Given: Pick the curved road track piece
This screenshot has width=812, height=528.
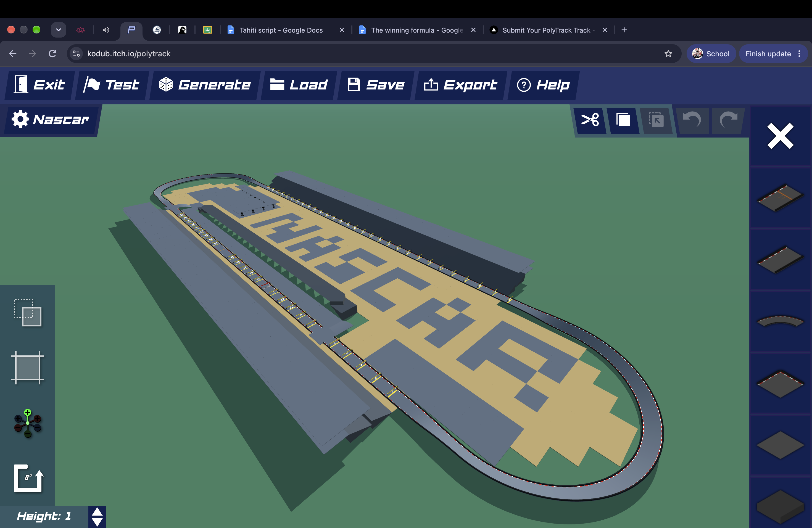Looking at the screenshot, I should 780,321.
